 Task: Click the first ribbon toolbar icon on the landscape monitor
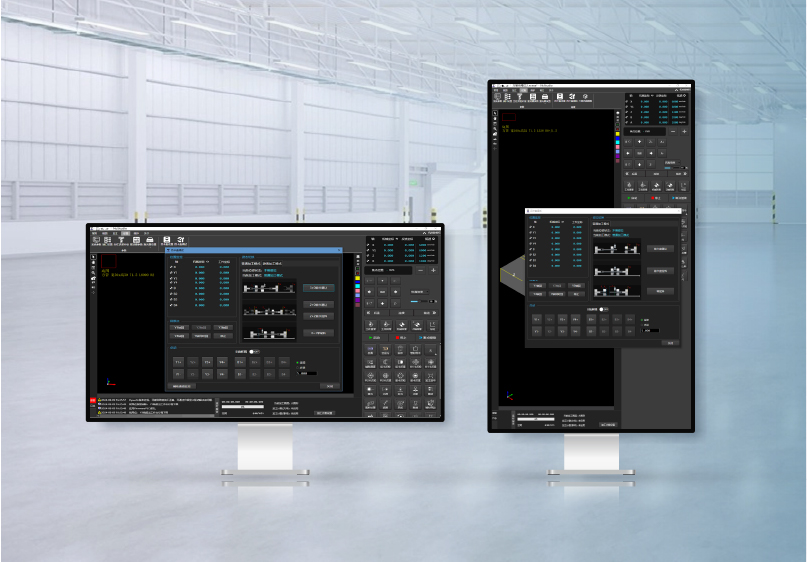click(x=95, y=240)
